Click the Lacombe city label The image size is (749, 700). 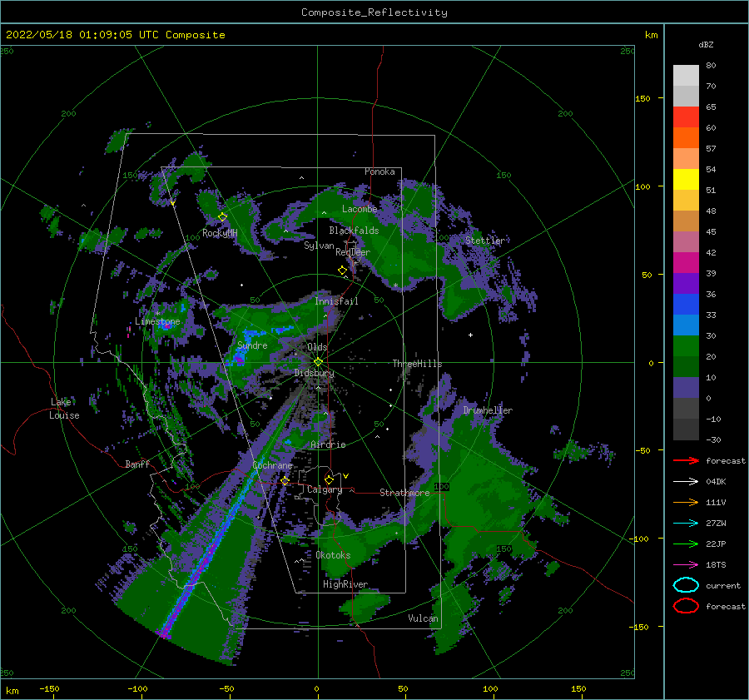tap(360, 209)
